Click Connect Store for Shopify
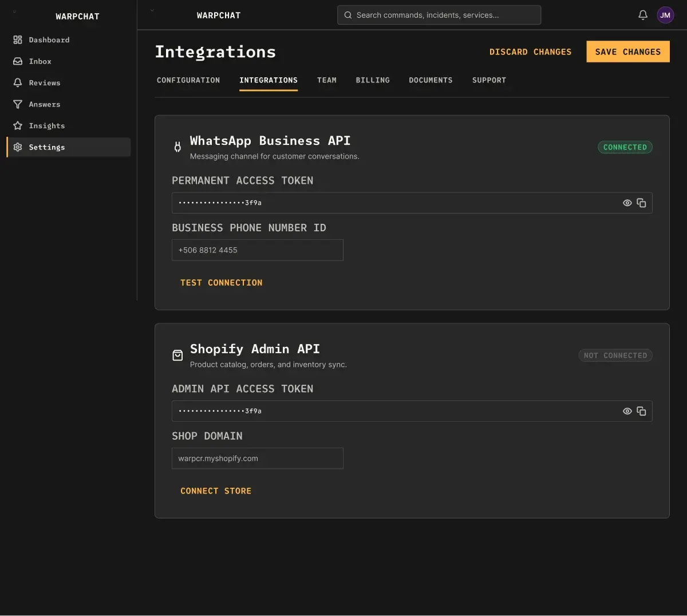 click(216, 491)
